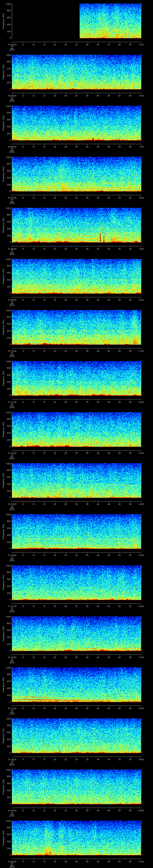Viewport: 153px width, 868px height.
Task: Click the 15:06:00 start time label
Action: point(12,147)
